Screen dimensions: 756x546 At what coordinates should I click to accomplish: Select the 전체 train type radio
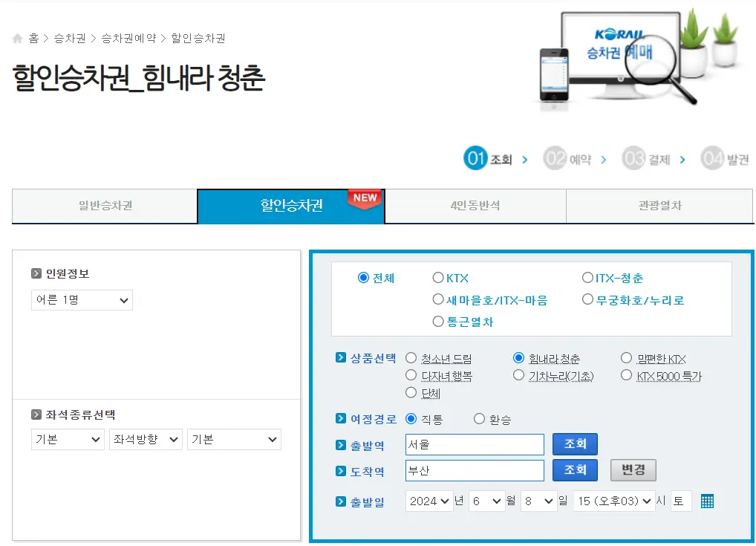pos(364,278)
